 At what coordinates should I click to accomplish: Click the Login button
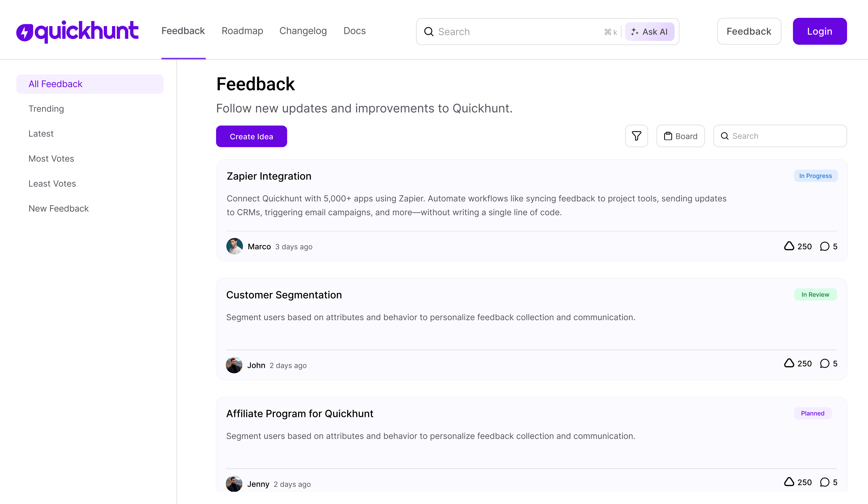click(x=820, y=31)
